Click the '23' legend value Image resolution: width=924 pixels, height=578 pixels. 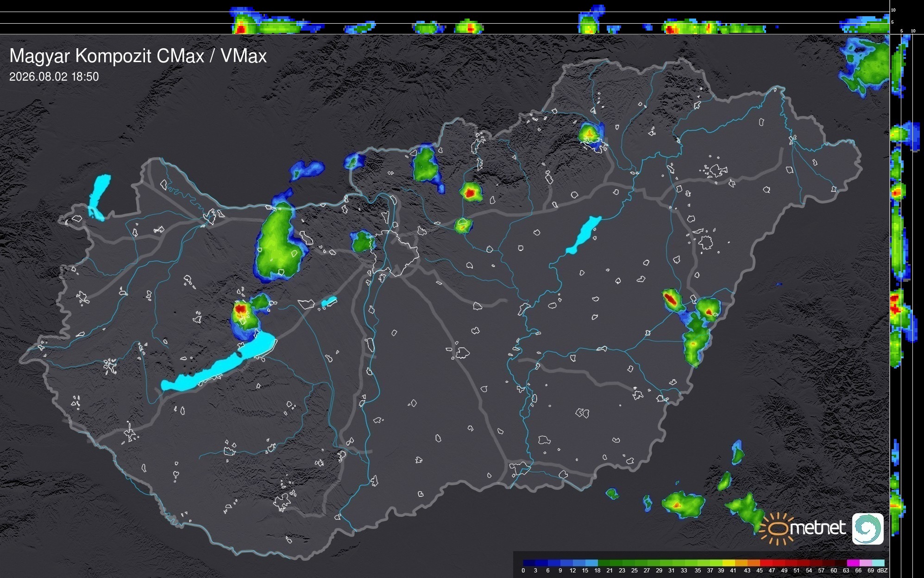click(x=622, y=571)
